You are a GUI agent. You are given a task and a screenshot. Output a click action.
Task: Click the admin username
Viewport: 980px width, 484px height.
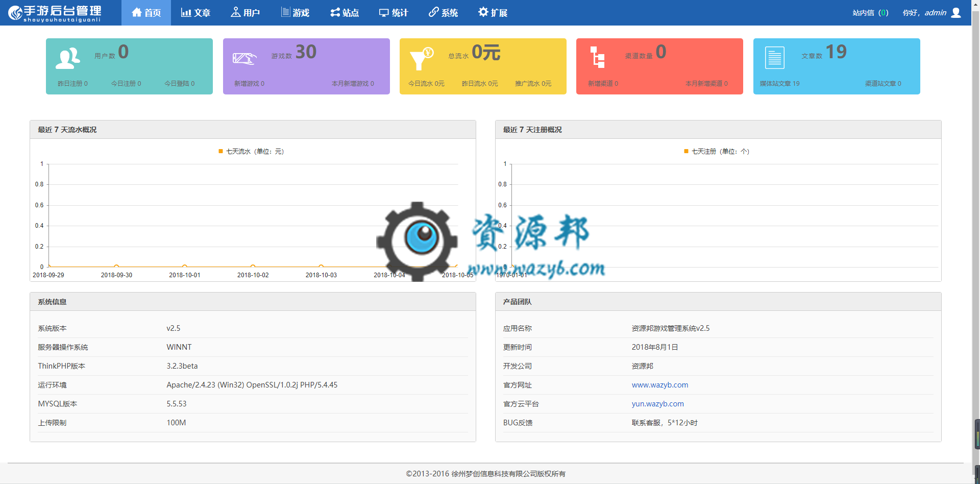(x=935, y=13)
